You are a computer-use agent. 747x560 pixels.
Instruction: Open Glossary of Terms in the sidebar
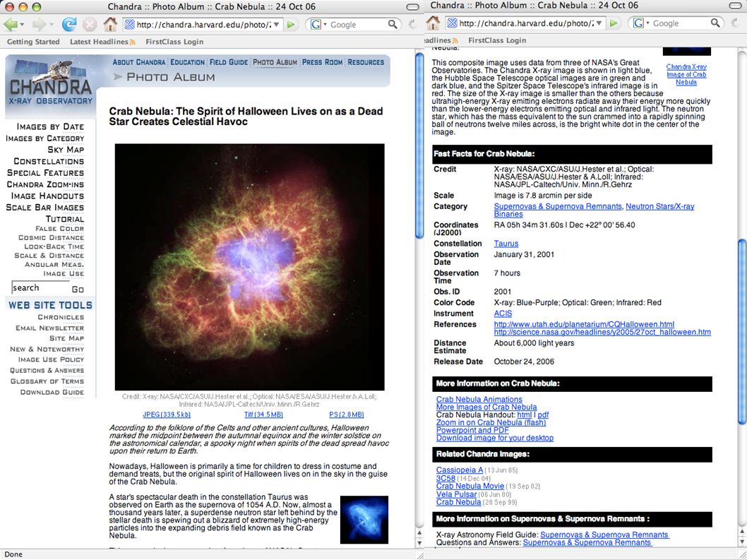click(47, 381)
